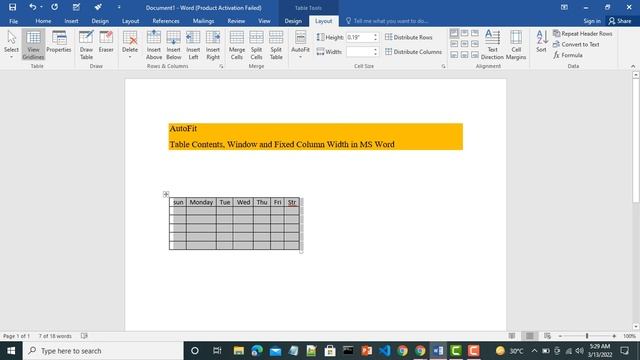Click Insert Above rows button
Screen dimensions: 640x360
(x=154, y=45)
